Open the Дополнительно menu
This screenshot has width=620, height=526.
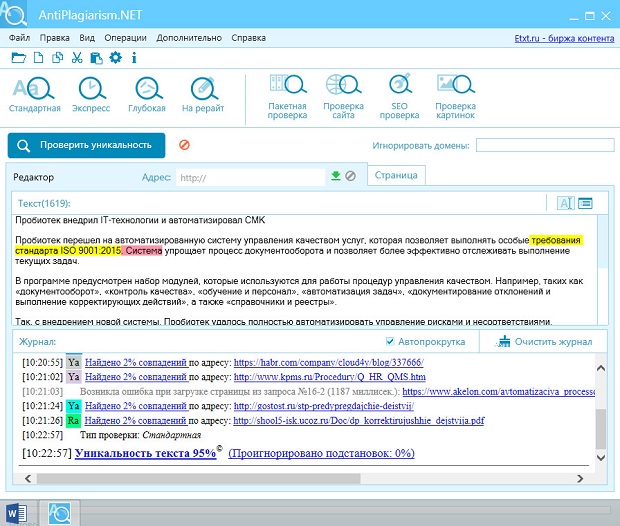189,38
